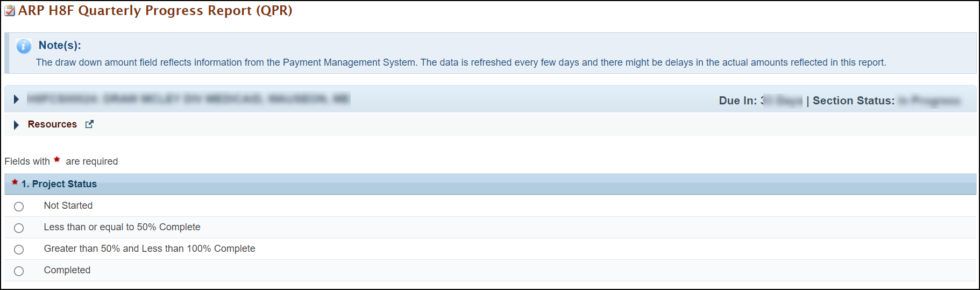Click the red required asterisk by Project Status
The height and width of the screenshot is (290, 980).
click(15, 182)
